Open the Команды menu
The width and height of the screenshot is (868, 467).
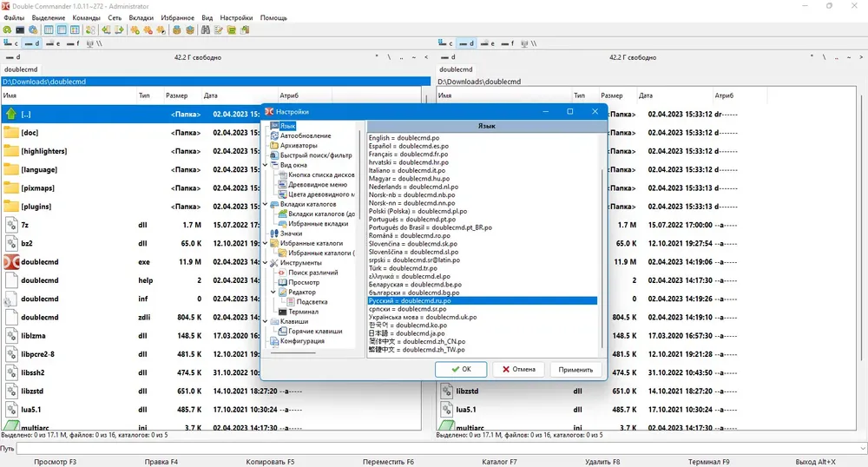click(86, 17)
